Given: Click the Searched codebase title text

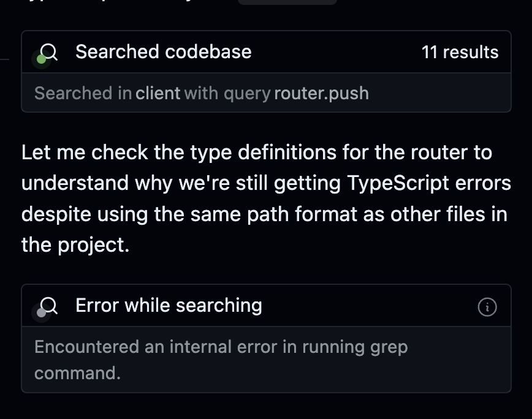Looking at the screenshot, I should pos(164,52).
